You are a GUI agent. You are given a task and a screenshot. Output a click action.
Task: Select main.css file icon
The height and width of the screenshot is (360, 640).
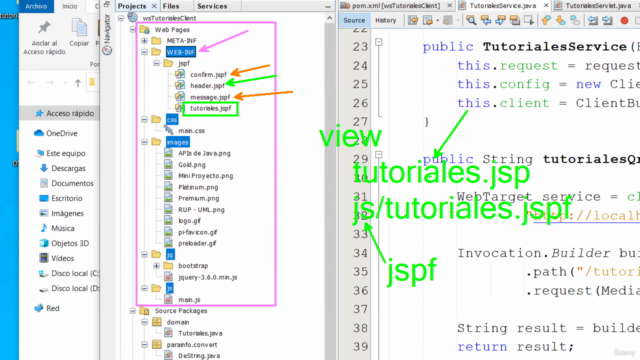(x=169, y=130)
